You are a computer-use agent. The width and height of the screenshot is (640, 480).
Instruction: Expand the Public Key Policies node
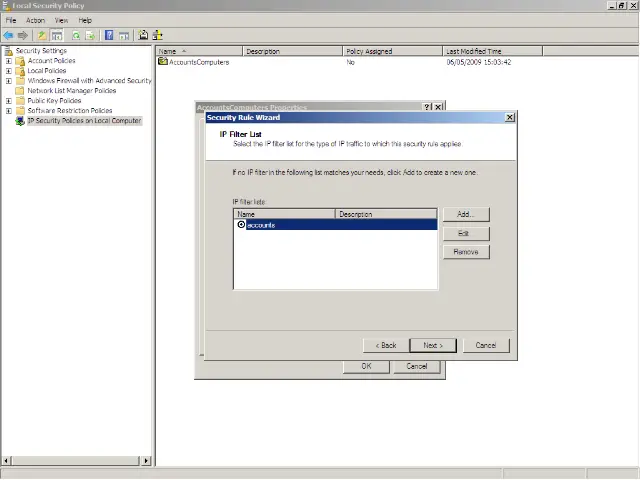[x=9, y=101]
